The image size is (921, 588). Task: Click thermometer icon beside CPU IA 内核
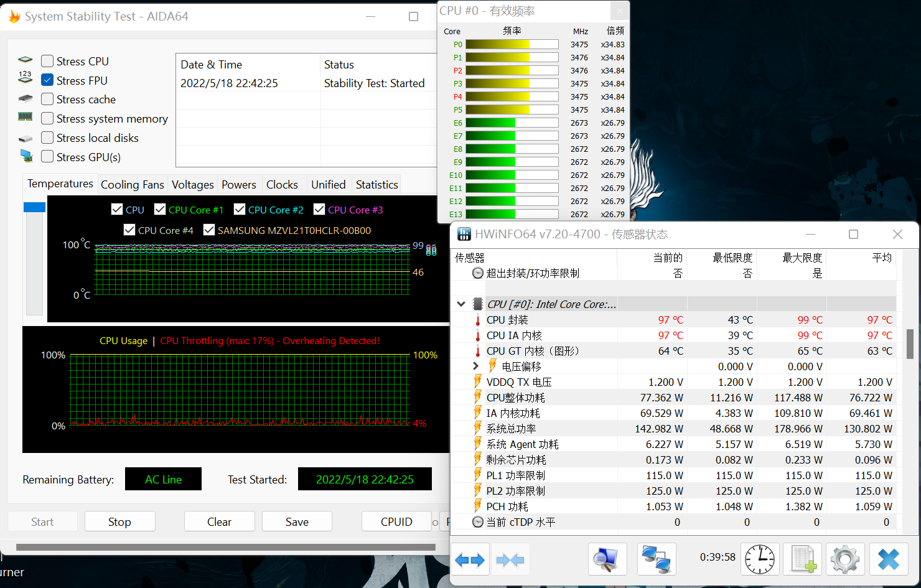[x=478, y=335]
